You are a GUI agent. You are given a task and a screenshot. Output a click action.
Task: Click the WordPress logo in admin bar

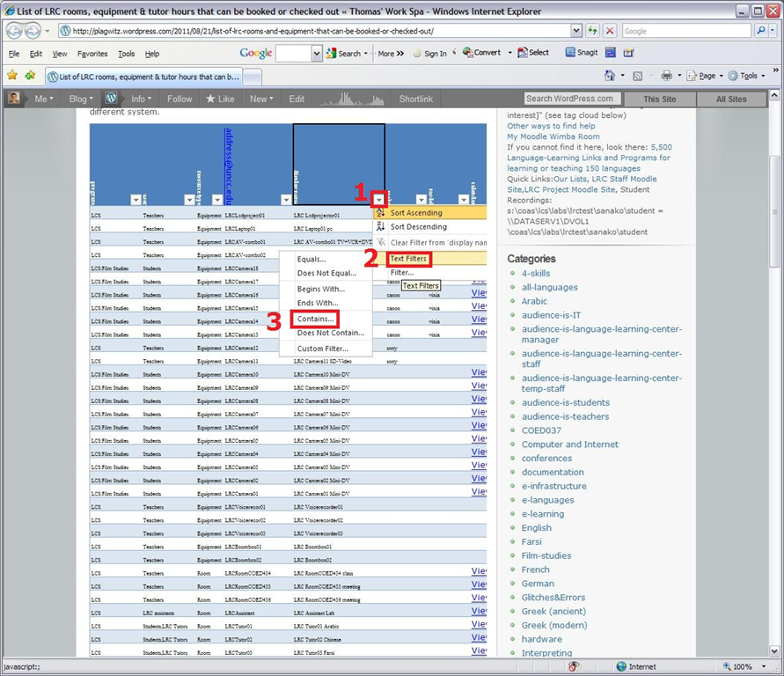coord(111,99)
